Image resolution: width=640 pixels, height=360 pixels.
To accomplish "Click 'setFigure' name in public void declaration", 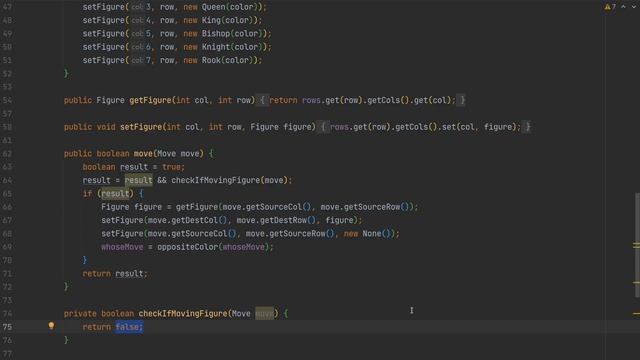I will coord(141,127).
